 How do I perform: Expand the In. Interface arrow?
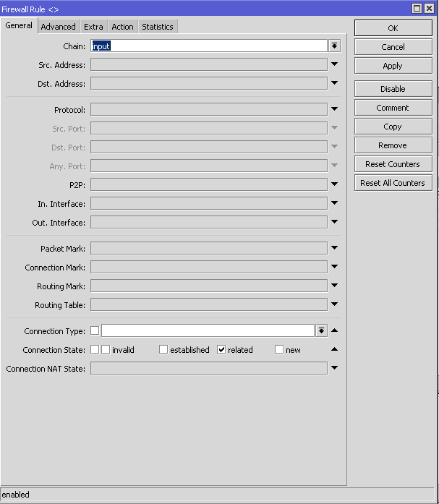tap(334, 204)
